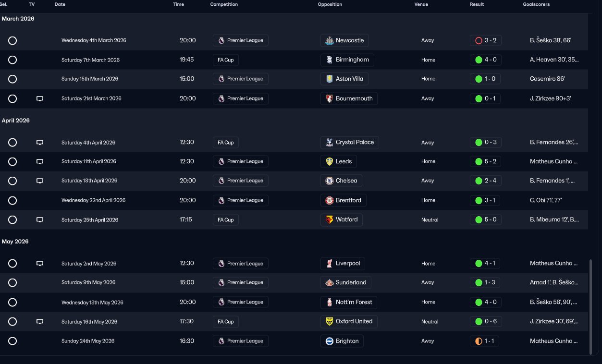Screen dimensions: 602x364
Task: Select the Newcastle fixture radio button
Action: (x=12, y=40)
